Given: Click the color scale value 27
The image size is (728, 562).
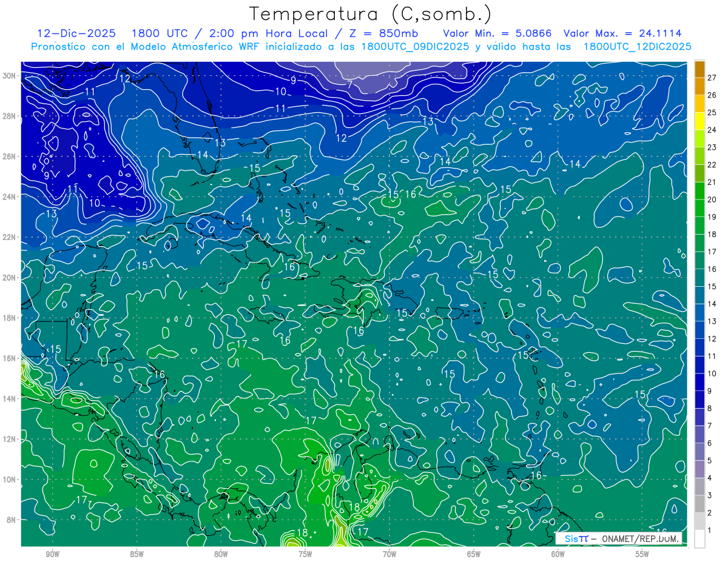Looking at the screenshot, I should pos(712,78).
